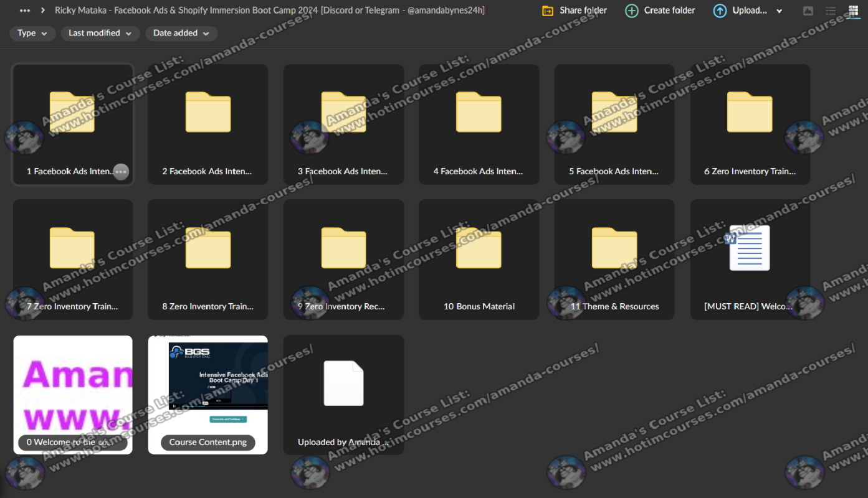Click the Upload arrow icon
The height and width of the screenshot is (498, 868).
tap(720, 11)
